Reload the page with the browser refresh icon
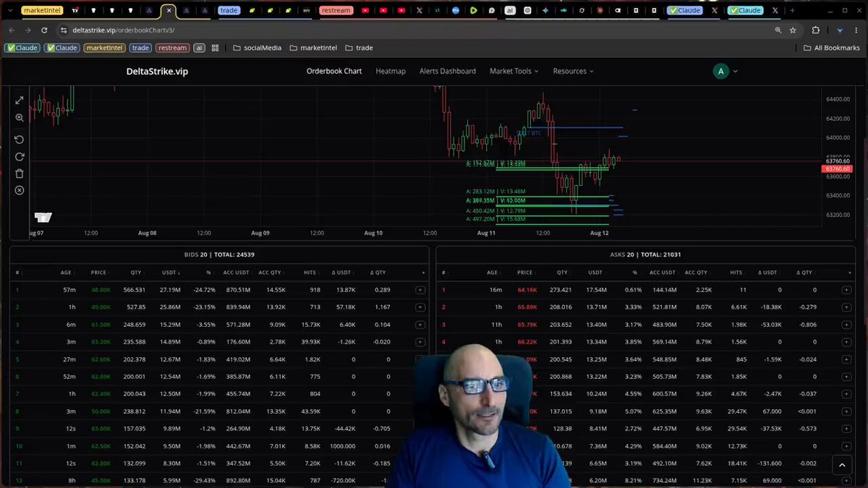Viewport: 868px width, 488px height. pyautogui.click(x=45, y=30)
